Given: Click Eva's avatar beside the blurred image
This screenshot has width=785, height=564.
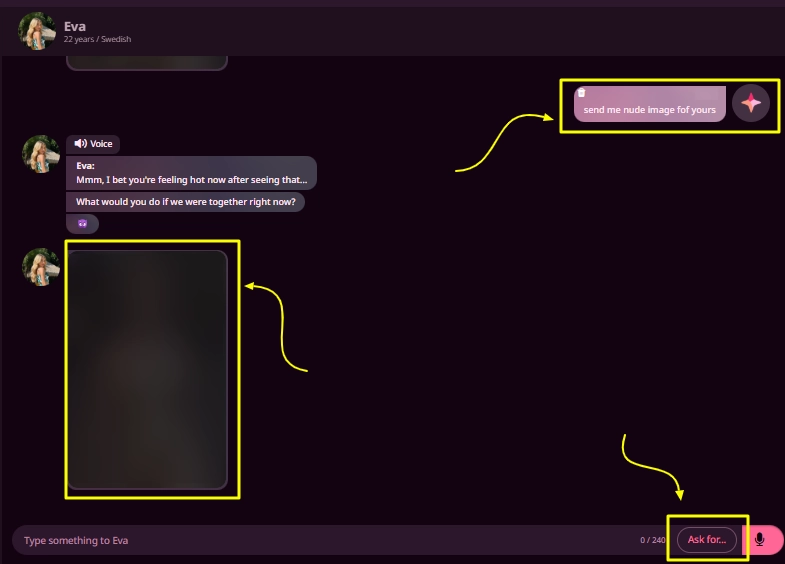Looking at the screenshot, I should (x=41, y=267).
